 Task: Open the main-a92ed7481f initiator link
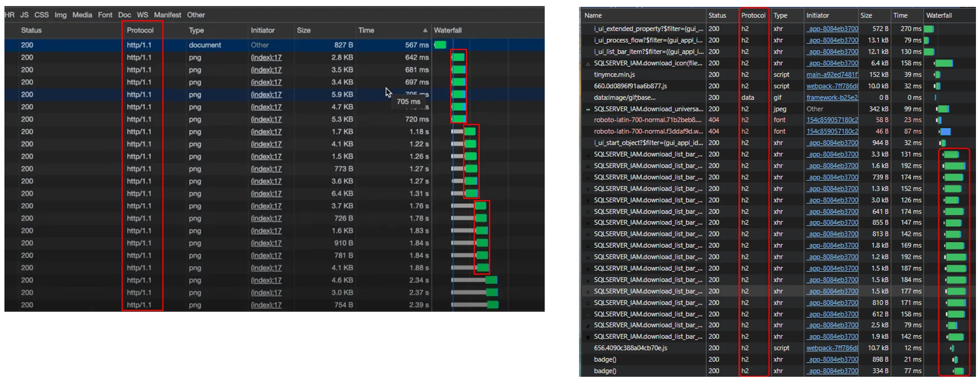pos(832,75)
